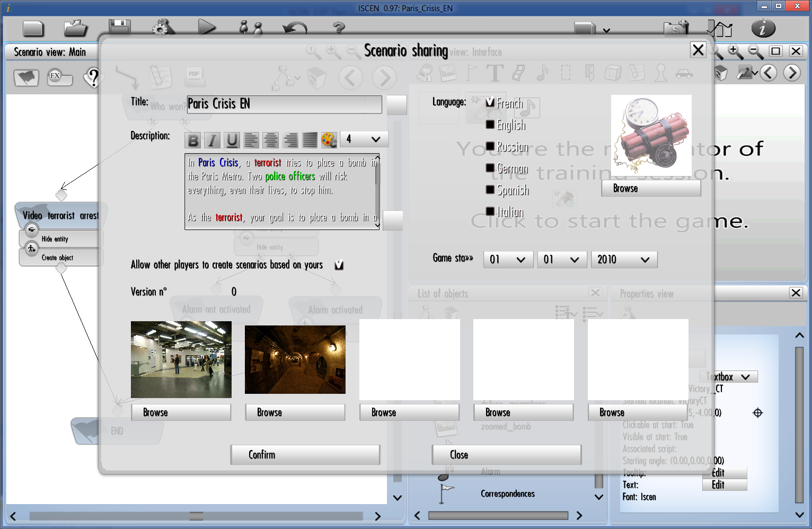
Task: Align the description text right
Action: point(290,140)
